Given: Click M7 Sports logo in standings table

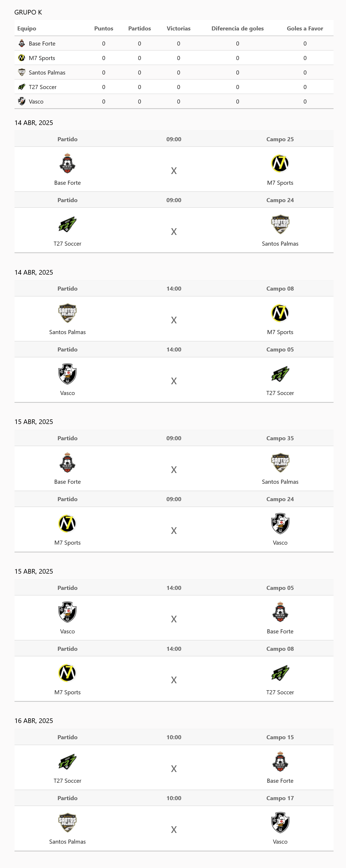Looking at the screenshot, I should click(21, 58).
